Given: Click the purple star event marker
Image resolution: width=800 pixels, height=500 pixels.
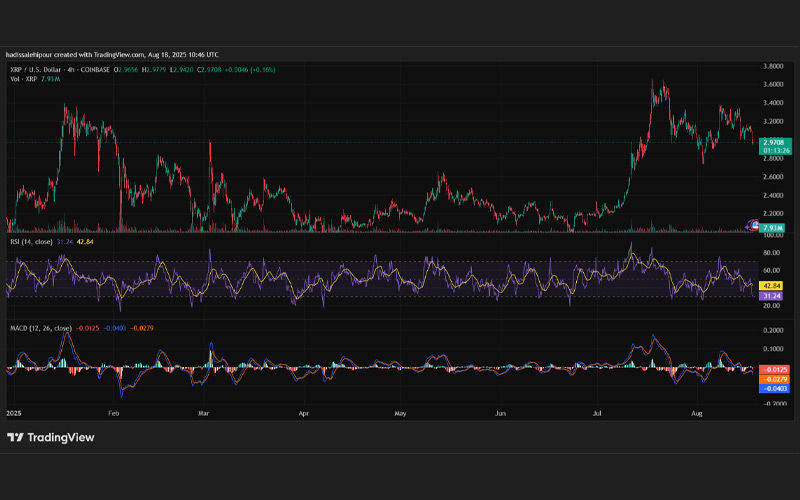Looking at the screenshot, I should click(x=749, y=226).
